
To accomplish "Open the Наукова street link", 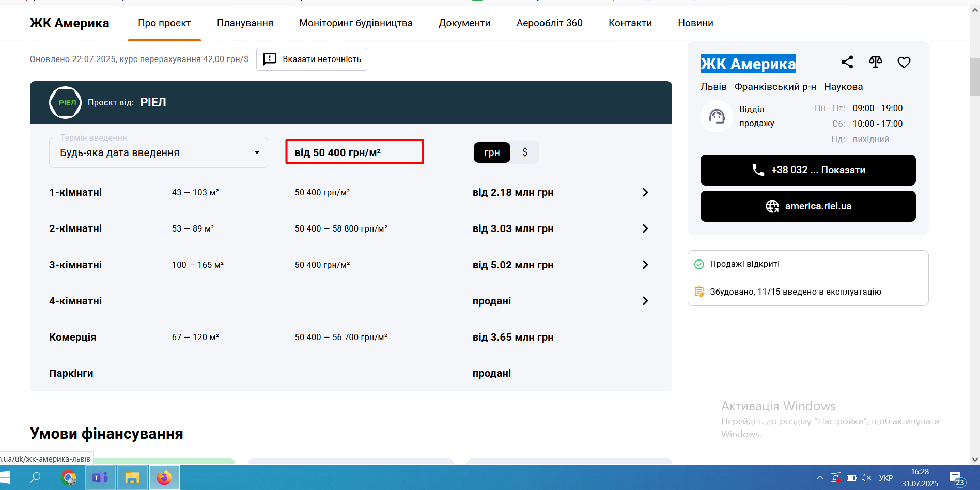I will point(843,87).
